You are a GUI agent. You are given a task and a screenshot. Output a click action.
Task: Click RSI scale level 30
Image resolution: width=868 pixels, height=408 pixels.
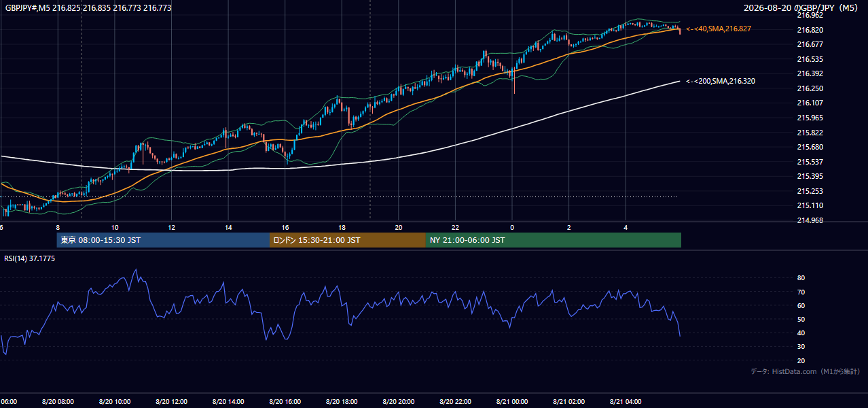click(801, 347)
